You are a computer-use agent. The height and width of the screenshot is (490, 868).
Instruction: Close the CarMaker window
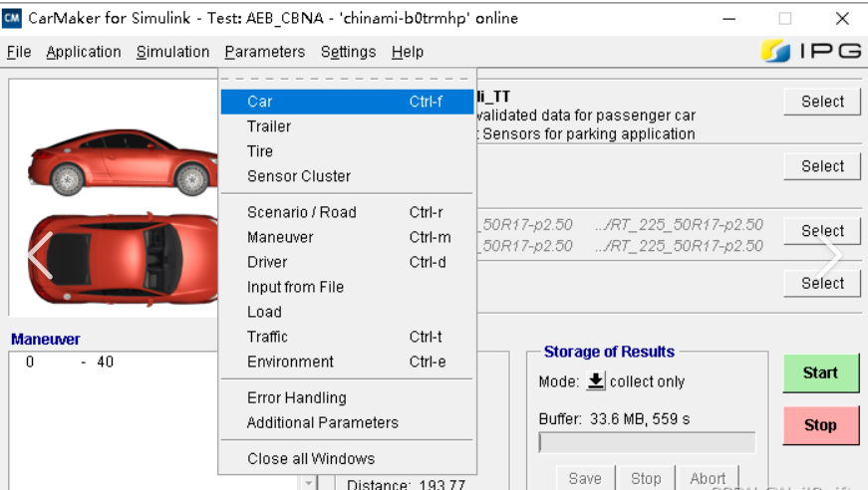click(842, 19)
